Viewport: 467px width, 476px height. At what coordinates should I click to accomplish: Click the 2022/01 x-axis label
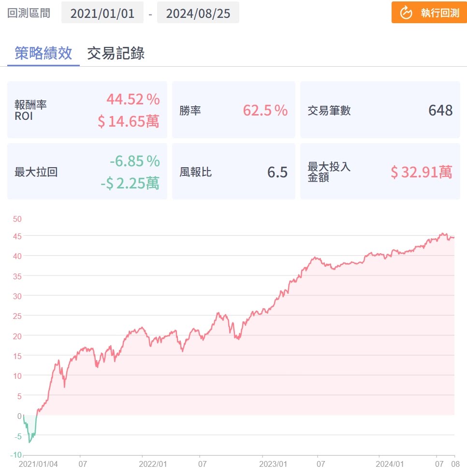[153, 464]
